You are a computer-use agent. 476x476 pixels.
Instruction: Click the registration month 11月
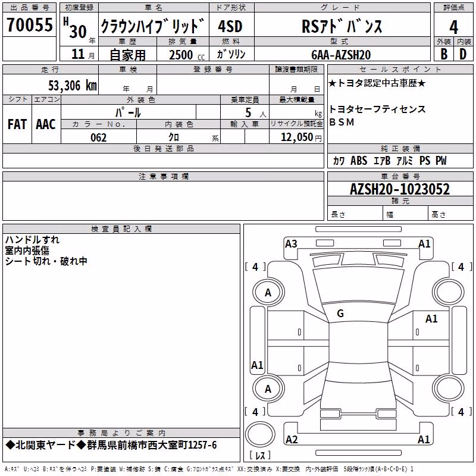point(83,54)
